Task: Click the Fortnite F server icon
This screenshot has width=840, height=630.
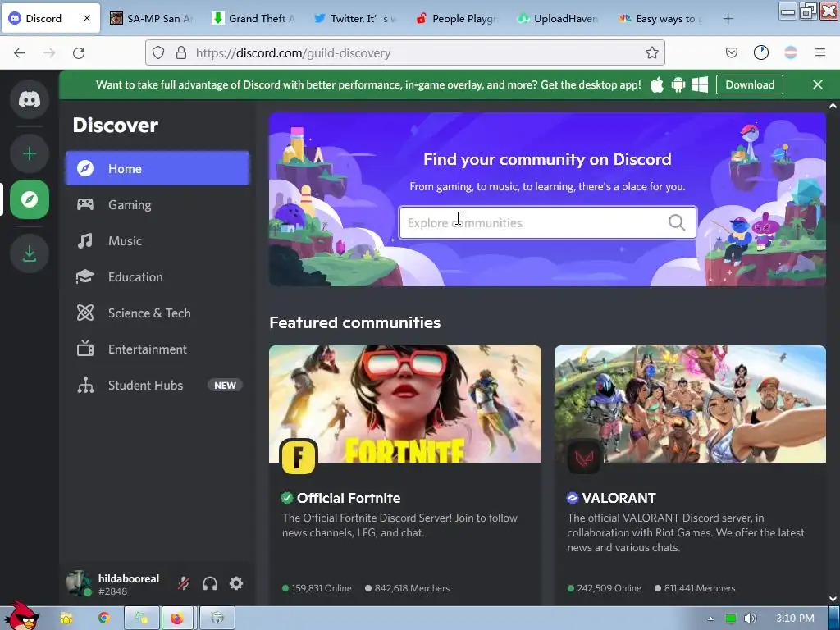Action: [x=299, y=456]
